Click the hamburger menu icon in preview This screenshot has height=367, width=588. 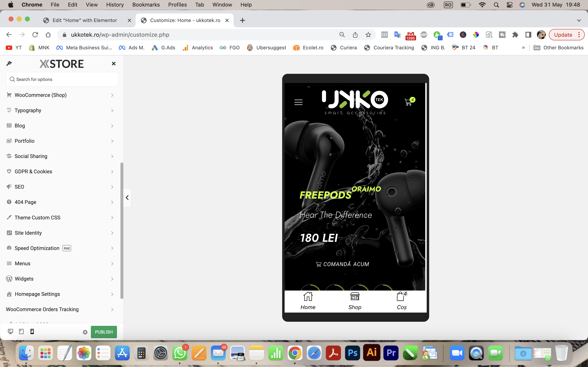tap(298, 102)
